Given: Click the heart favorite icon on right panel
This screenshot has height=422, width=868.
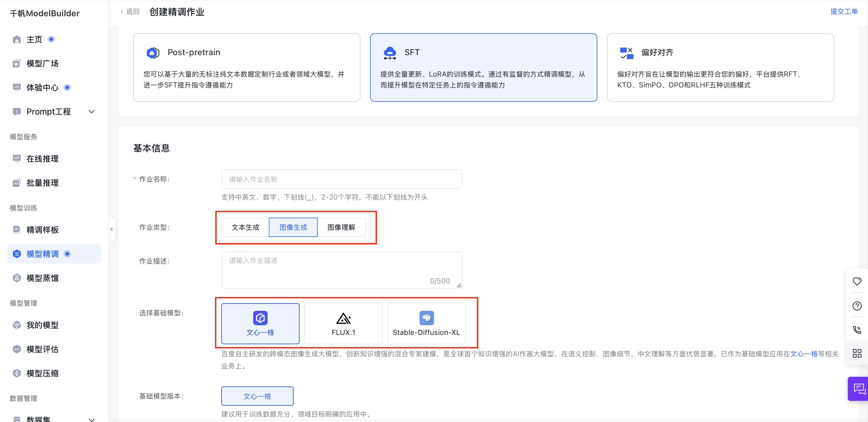Looking at the screenshot, I should coord(857,282).
